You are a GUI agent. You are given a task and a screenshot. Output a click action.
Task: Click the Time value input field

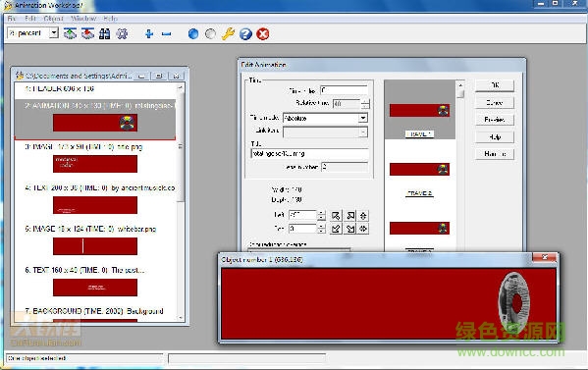[x=344, y=90]
